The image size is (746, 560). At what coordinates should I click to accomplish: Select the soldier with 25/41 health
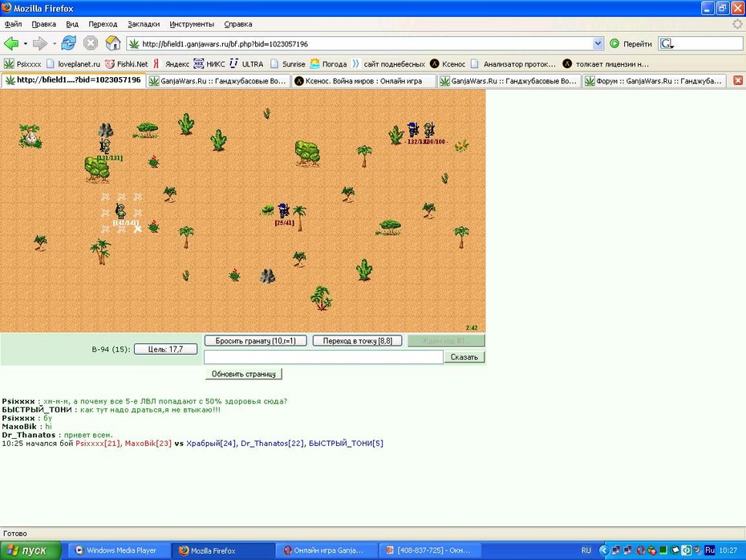(x=283, y=210)
